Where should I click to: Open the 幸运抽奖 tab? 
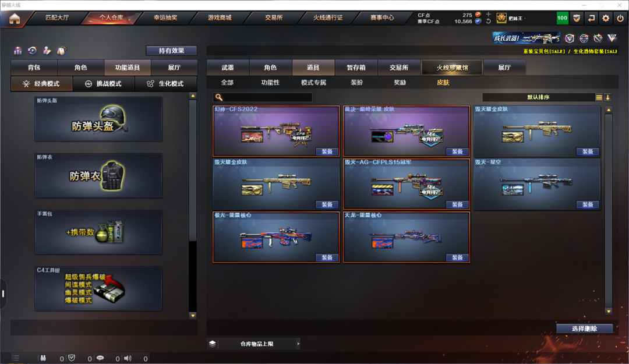[x=165, y=17]
